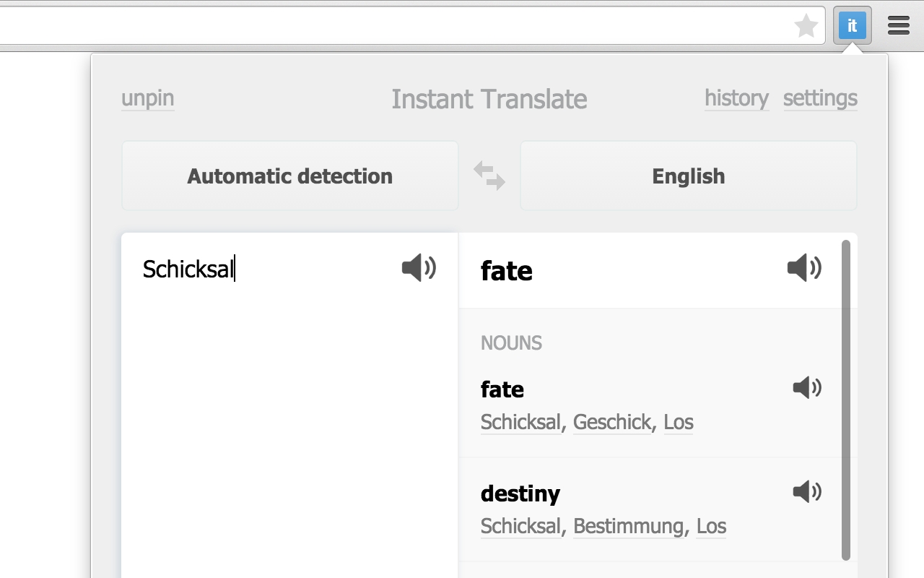Image resolution: width=924 pixels, height=578 pixels.
Task: Click 'Los' under the fate entry
Action: tap(679, 422)
